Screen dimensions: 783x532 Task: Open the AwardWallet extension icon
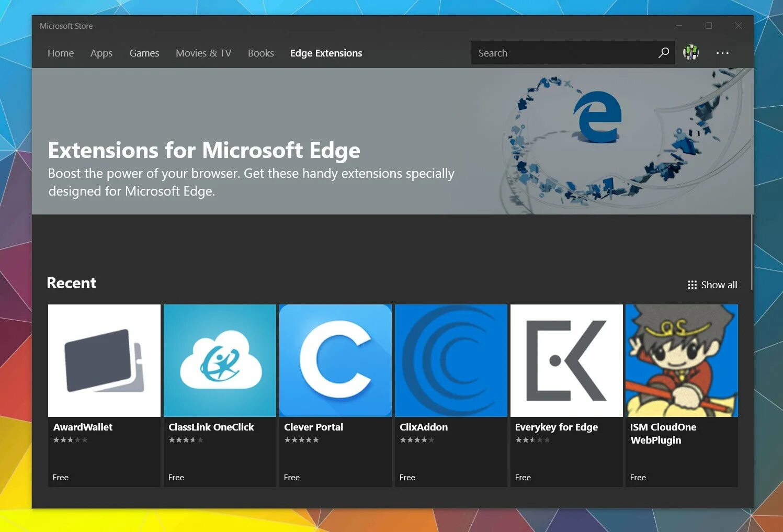point(104,360)
